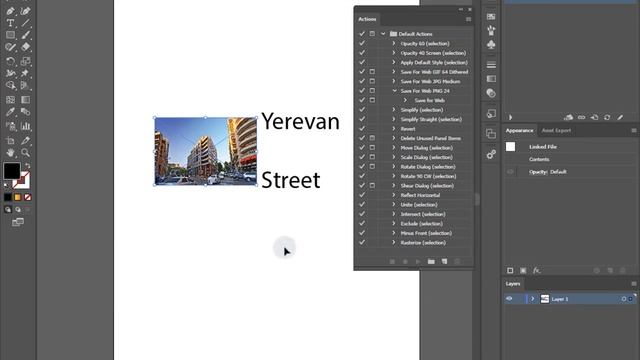The image size is (640, 360).
Task: Collapse the Default Actions folder
Action: [x=383, y=34]
